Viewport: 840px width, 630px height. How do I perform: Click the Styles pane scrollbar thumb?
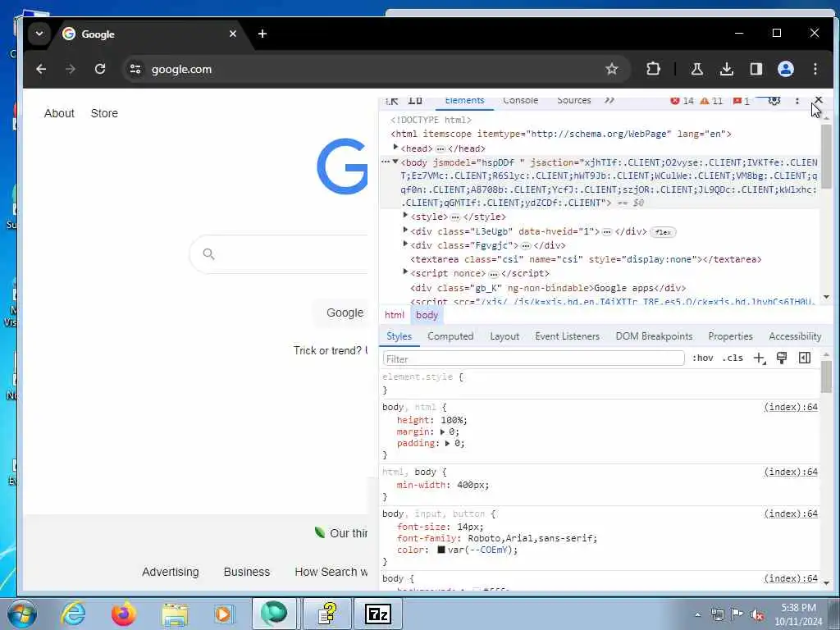point(826,377)
